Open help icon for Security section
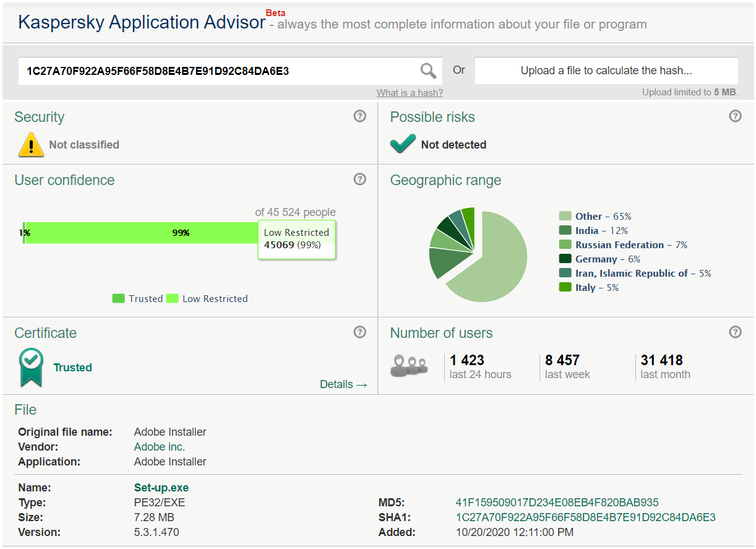Image resolution: width=756 pixels, height=549 pixels. tap(359, 116)
